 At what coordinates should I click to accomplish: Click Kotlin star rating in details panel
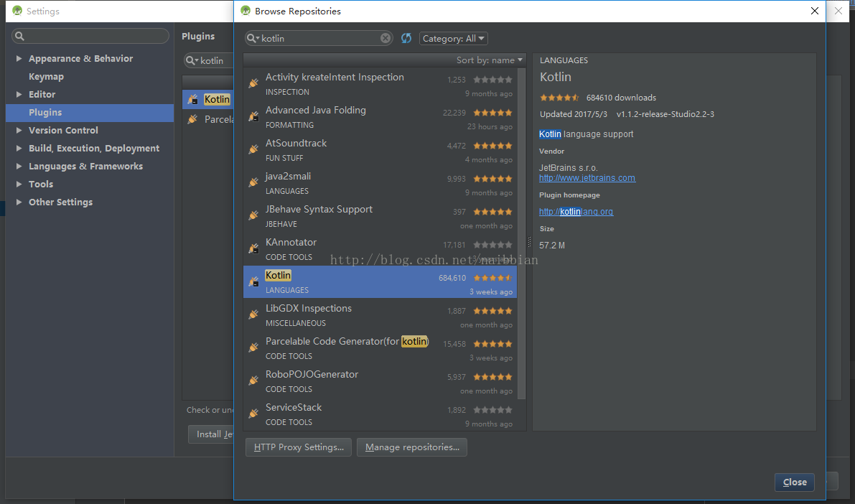[x=559, y=98]
